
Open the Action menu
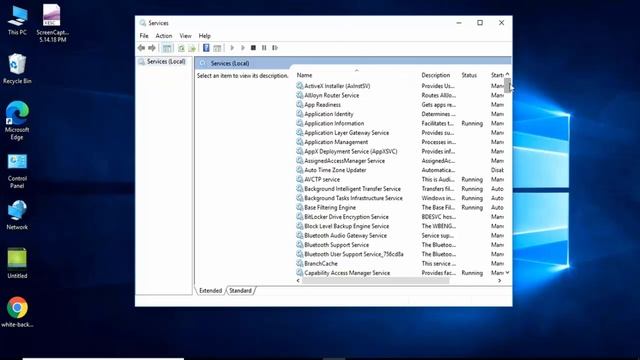click(x=164, y=36)
